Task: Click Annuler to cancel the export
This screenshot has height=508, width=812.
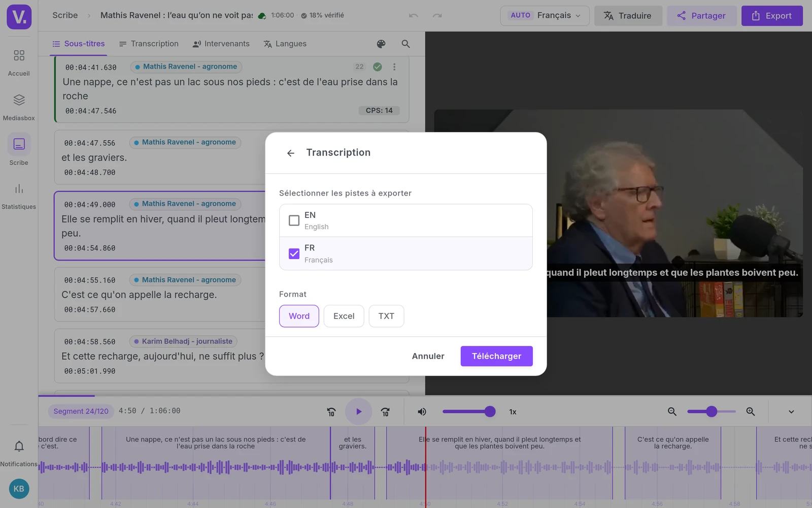Action: [428, 356]
